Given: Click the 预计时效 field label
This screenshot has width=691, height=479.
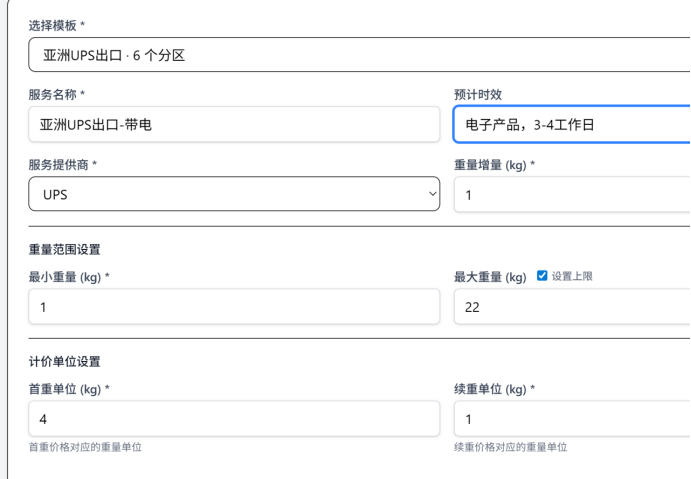Looking at the screenshot, I should tap(478, 93).
